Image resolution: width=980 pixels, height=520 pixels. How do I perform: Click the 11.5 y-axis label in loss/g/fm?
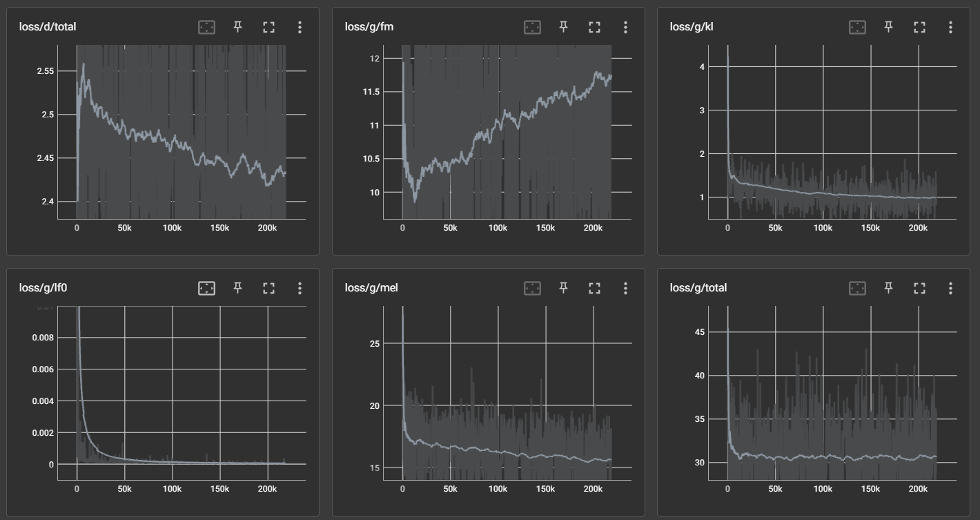[371, 92]
